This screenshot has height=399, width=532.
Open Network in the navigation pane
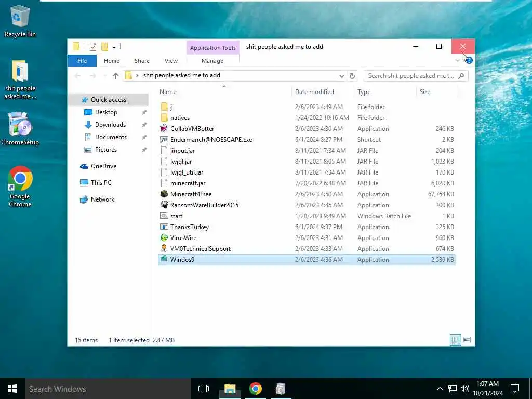[x=102, y=199]
